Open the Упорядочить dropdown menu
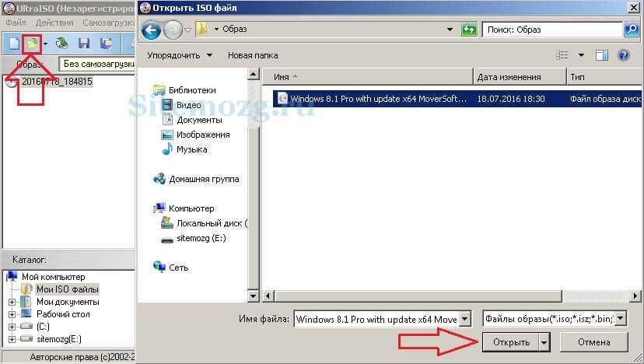 point(180,55)
